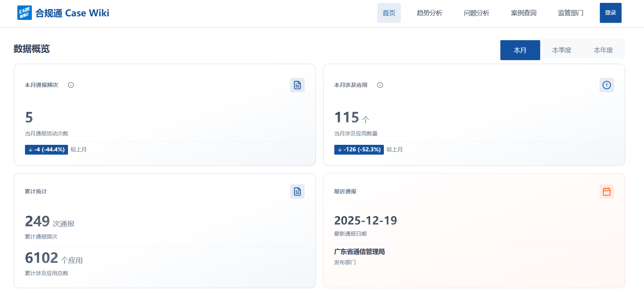Click the -126 (-52.3%) change badge
This screenshot has width=644, height=294.
359,150
